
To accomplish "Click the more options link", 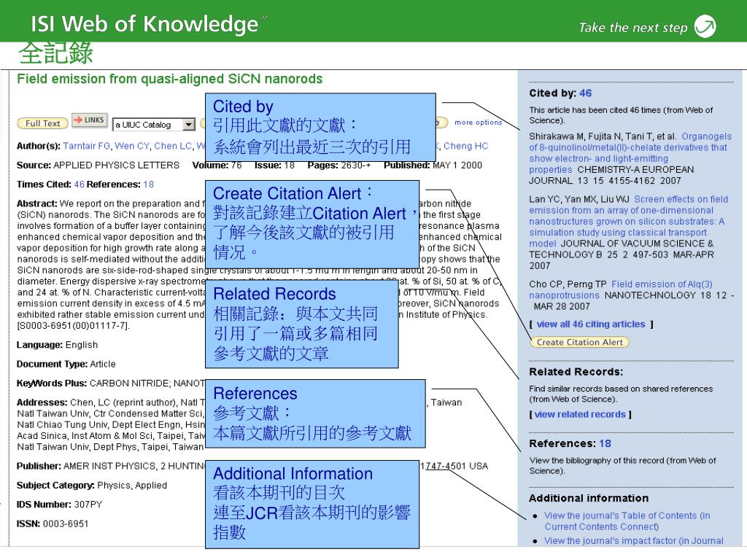I will (478, 122).
